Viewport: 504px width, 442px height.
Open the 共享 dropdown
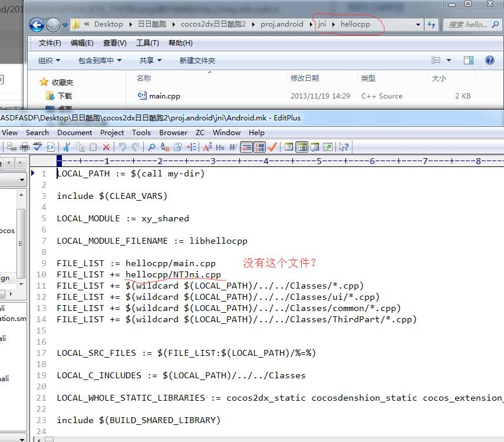[x=150, y=60]
